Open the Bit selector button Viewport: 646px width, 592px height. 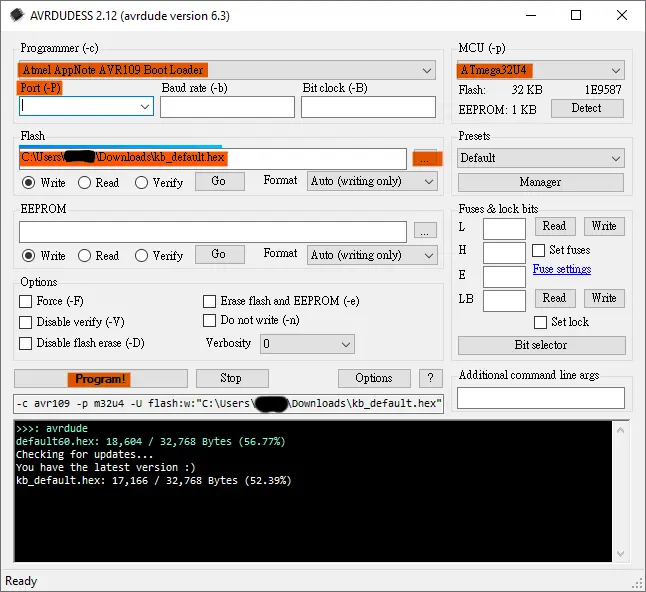click(541, 345)
